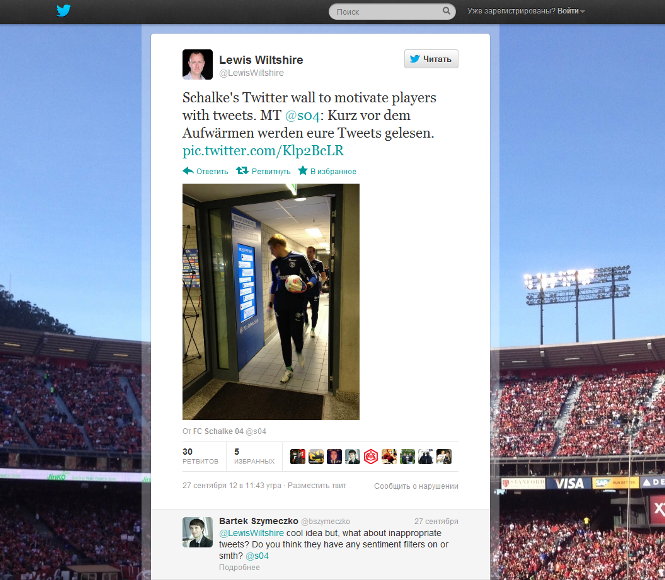Open Bartek Szymeczko's avatar in the reply

[x=198, y=532]
